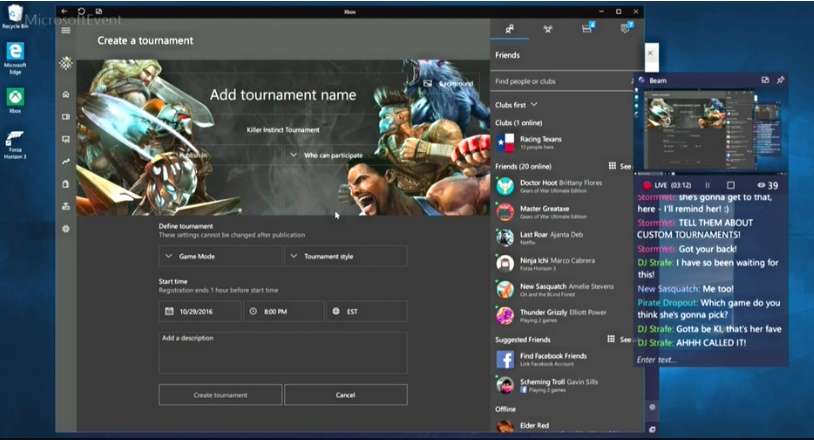Click the Add a description field
This screenshot has height=440, width=814.
tap(282, 353)
